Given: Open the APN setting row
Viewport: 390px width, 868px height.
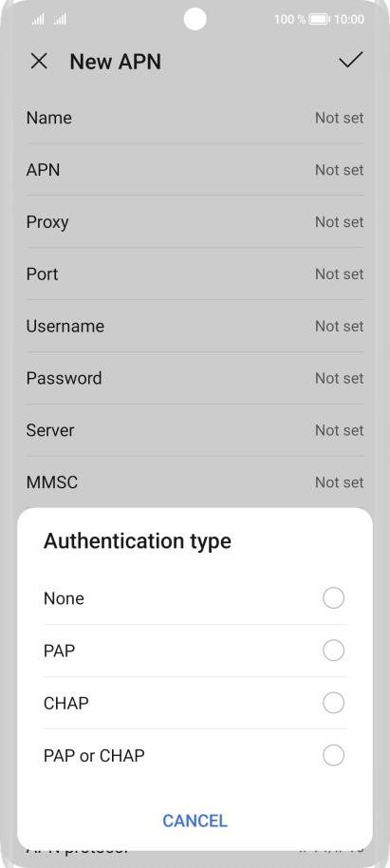Looking at the screenshot, I should point(195,170).
